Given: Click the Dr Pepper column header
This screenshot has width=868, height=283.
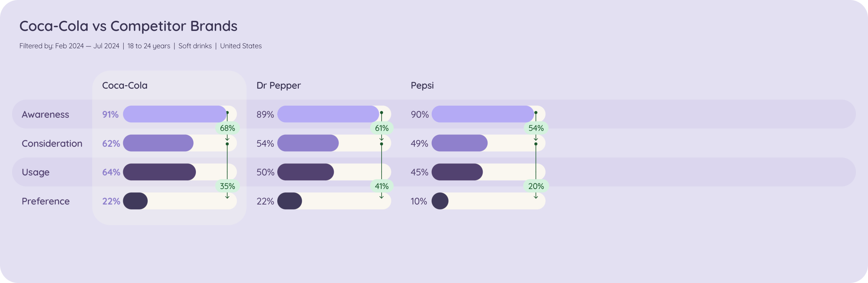Looking at the screenshot, I should [279, 86].
